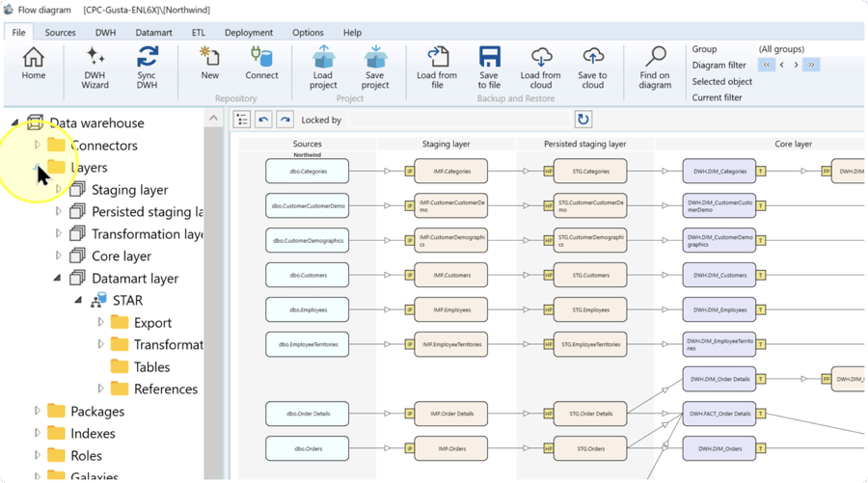Select the dbo.Orders source node
This screenshot has width=868, height=483.
tap(308, 448)
